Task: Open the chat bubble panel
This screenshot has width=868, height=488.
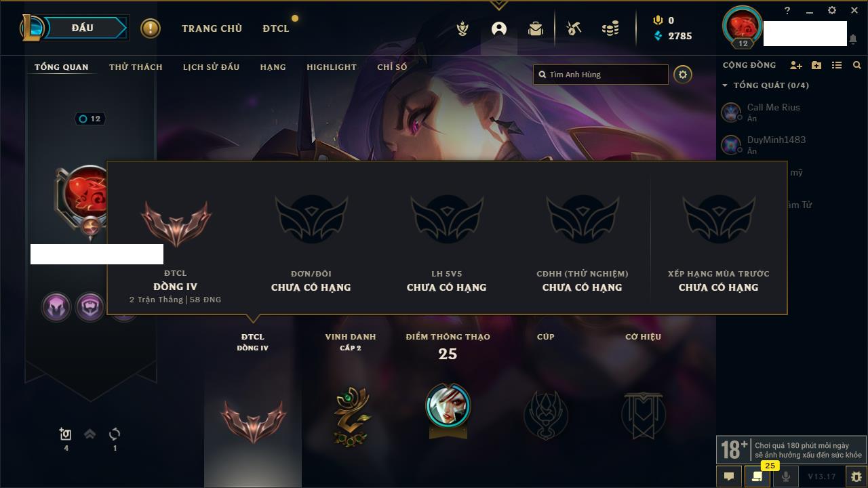Action: click(x=729, y=476)
